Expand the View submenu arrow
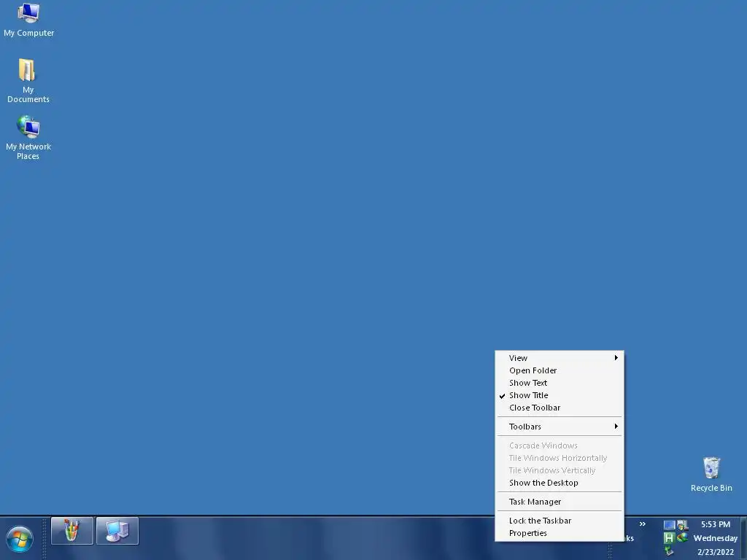 (616, 357)
